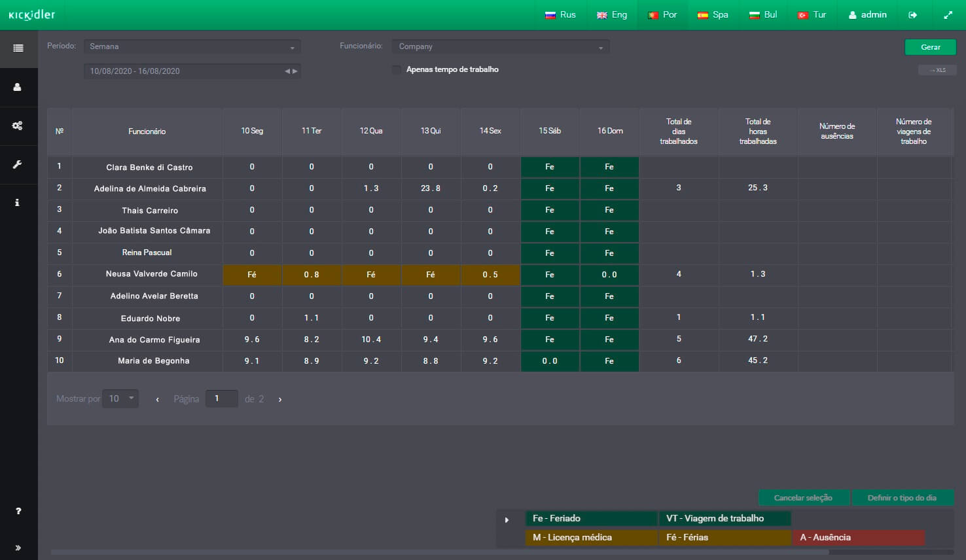This screenshot has height=560, width=966.
Task: Enable Apenas tempo de trabalho checkbox
Action: point(397,69)
